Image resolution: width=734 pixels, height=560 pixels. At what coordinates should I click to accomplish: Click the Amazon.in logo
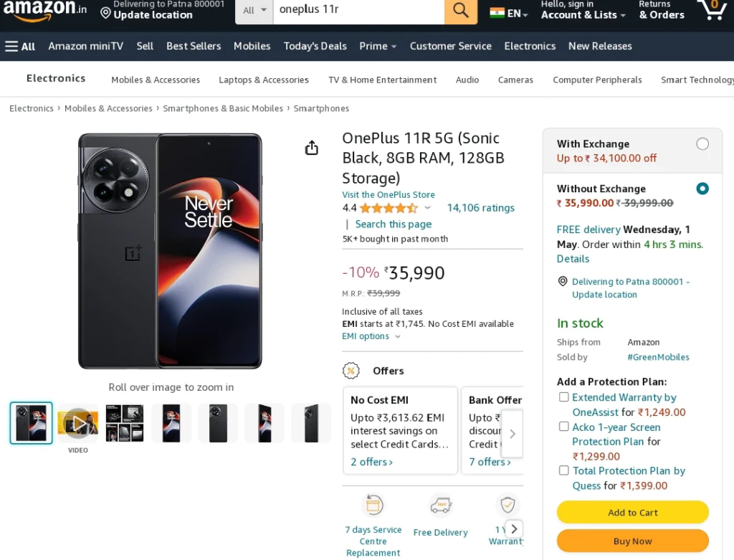45,9
